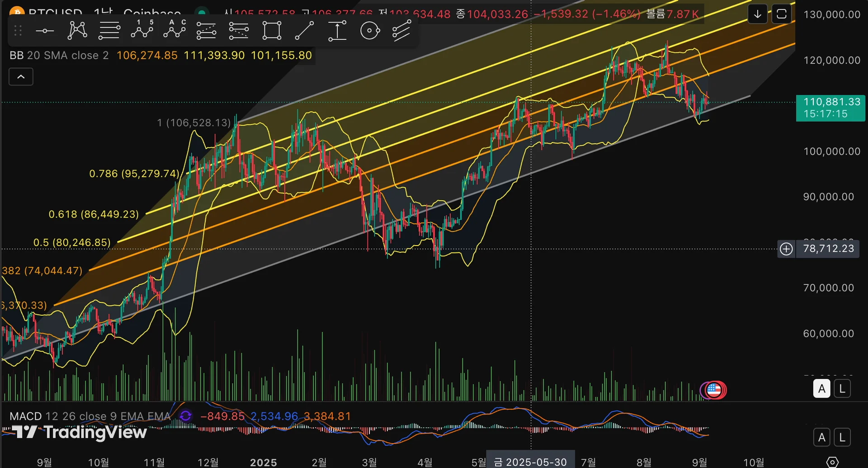Select the price range measure tool
The width and height of the screenshot is (868, 468).
[337, 31]
